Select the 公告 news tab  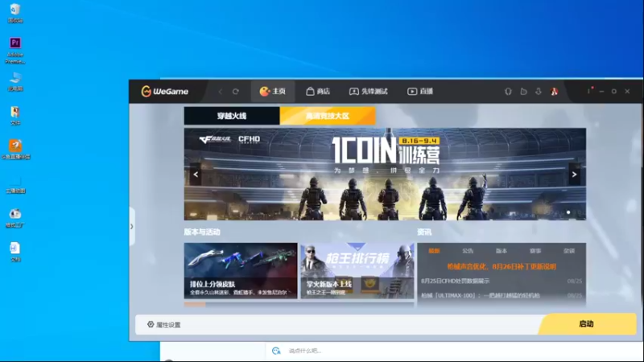click(x=468, y=251)
